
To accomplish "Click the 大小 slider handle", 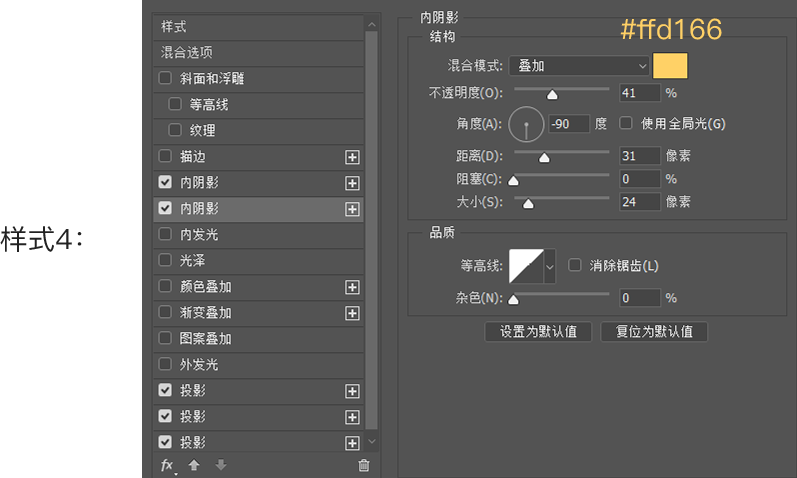I will pos(529,204).
